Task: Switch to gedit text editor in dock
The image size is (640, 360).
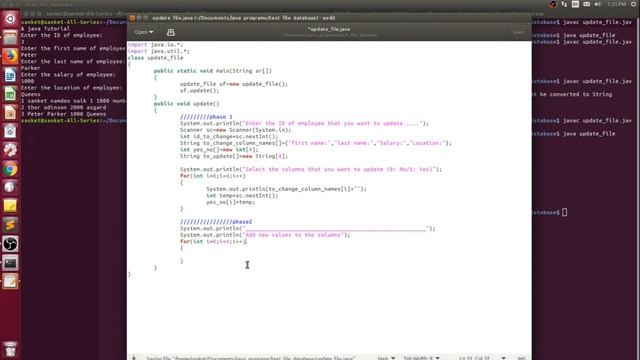Action: click(10, 282)
